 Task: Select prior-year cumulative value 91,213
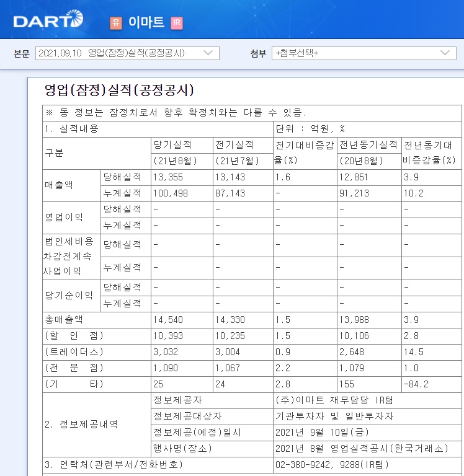pos(354,193)
